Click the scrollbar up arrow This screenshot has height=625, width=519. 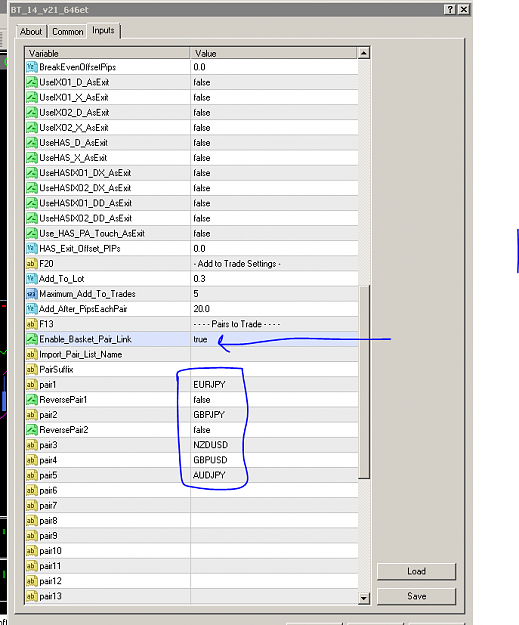pos(364,53)
